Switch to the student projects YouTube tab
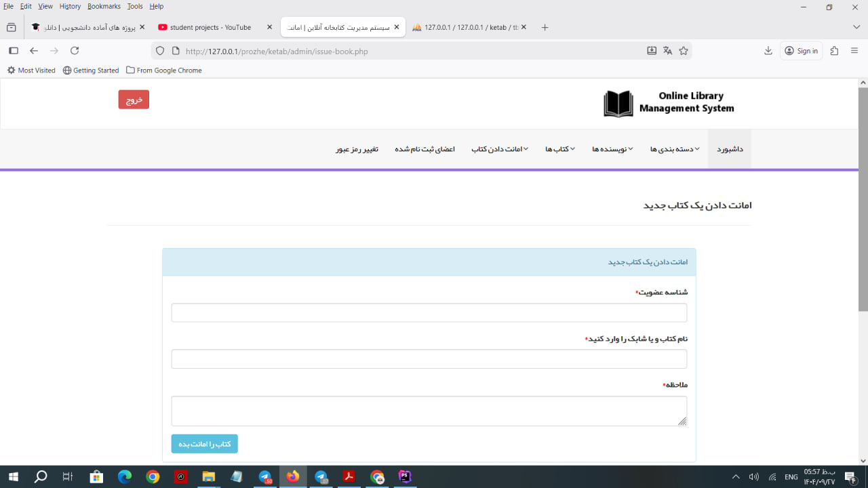 210,28
